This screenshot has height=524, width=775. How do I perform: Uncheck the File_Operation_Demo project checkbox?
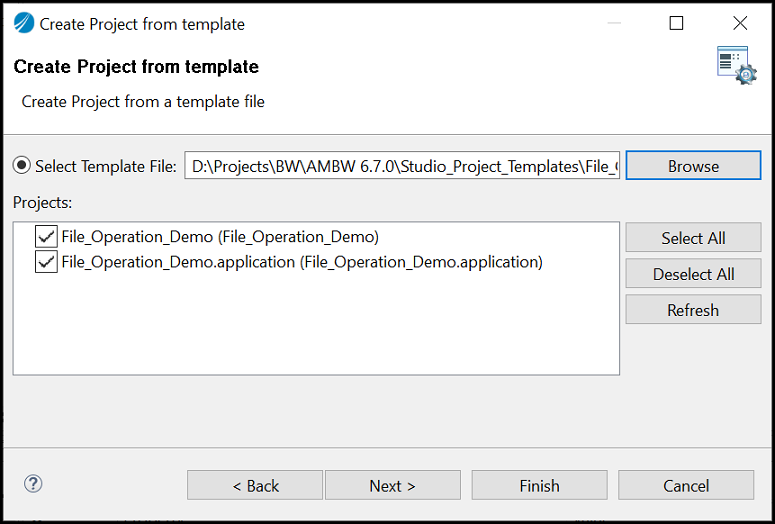point(46,237)
